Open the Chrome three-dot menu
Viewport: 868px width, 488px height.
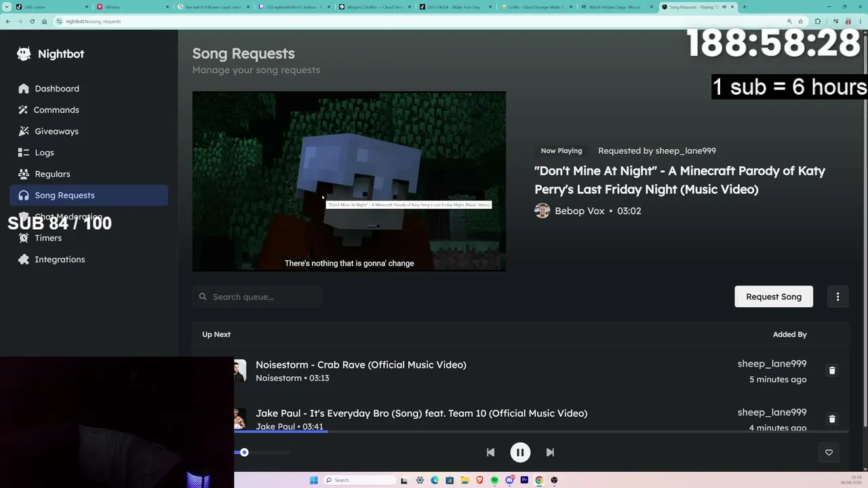(x=860, y=21)
